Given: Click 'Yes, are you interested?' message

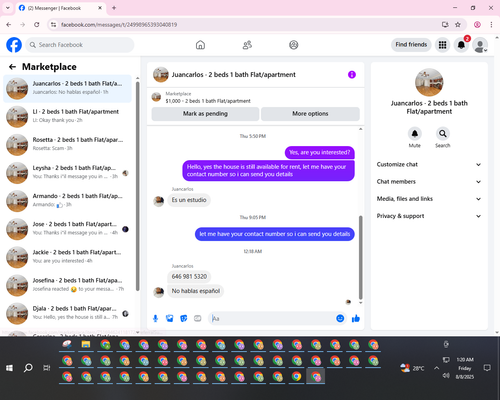Looking at the screenshot, I should point(320,153).
